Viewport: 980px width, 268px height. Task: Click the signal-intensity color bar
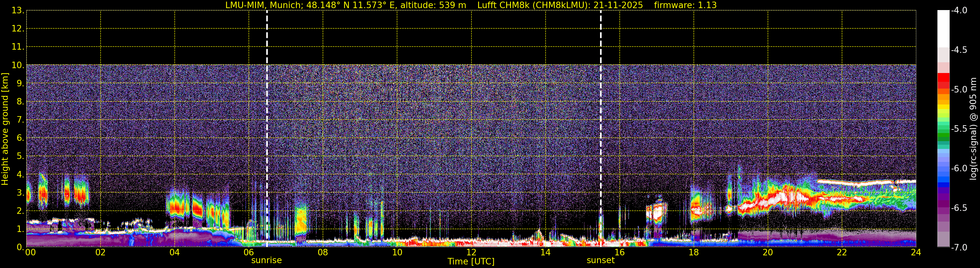(x=944, y=129)
